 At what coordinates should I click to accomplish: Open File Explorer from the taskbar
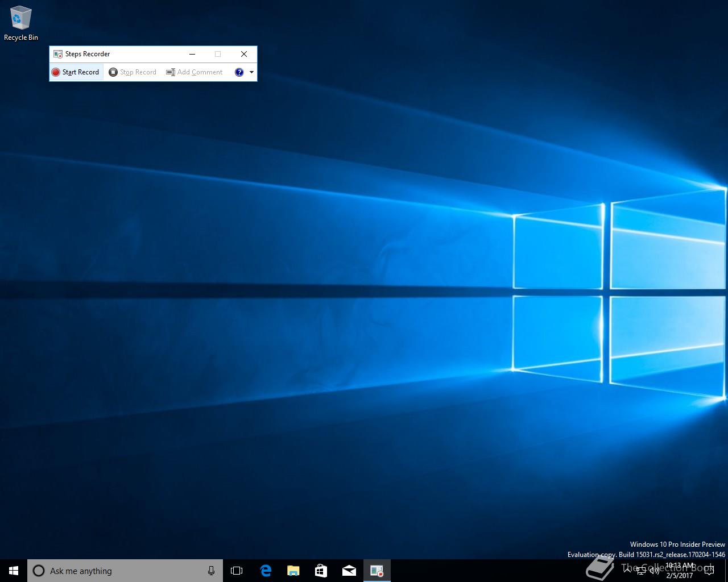(x=293, y=571)
